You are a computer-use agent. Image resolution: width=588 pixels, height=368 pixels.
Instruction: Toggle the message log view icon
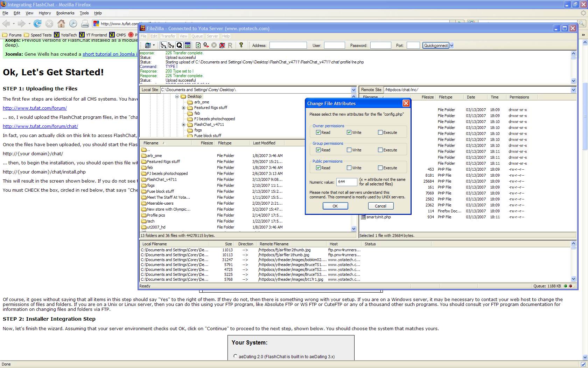(x=188, y=45)
